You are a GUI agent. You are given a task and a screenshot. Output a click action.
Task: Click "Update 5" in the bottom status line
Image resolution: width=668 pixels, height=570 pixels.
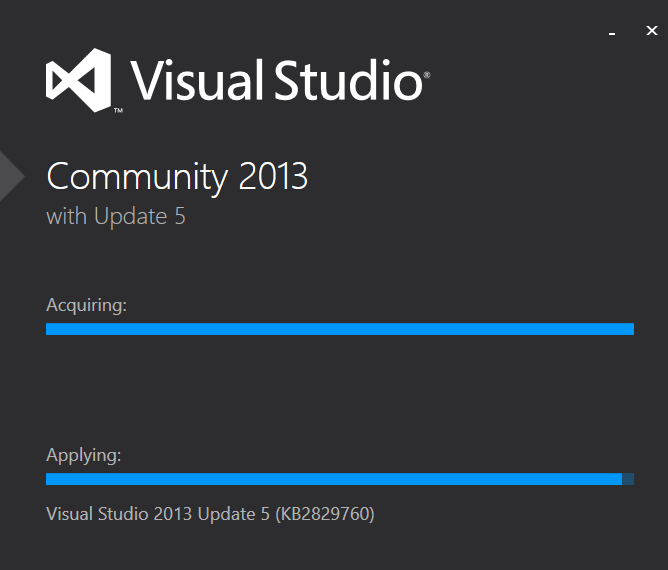pyautogui.click(x=234, y=514)
